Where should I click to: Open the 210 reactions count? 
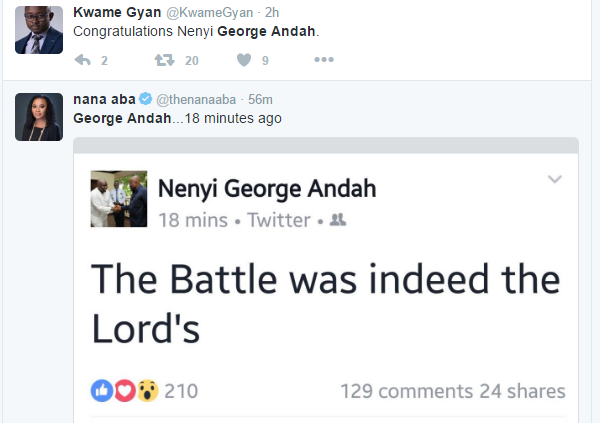pos(181,391)
